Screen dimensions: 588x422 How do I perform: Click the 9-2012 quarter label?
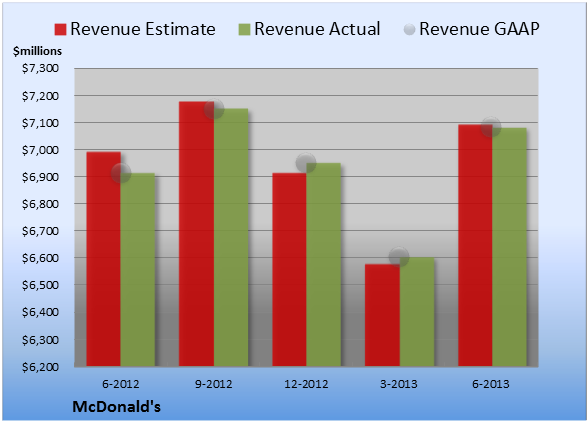[x=214, y=384]
